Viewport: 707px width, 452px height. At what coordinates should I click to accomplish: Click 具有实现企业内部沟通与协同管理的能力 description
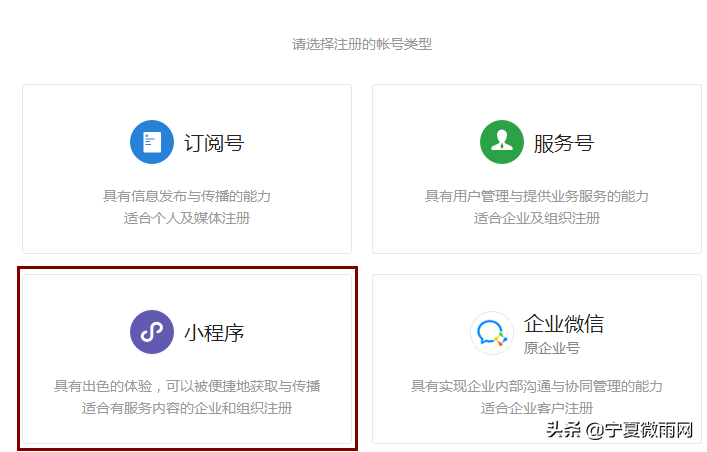click(x=537, y=386)
